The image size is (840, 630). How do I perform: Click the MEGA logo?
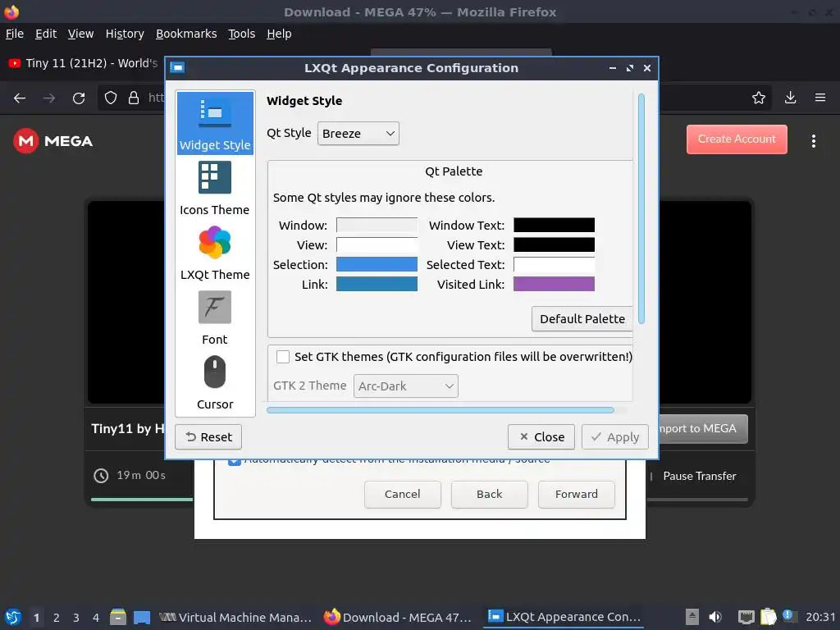click(53, 141)
